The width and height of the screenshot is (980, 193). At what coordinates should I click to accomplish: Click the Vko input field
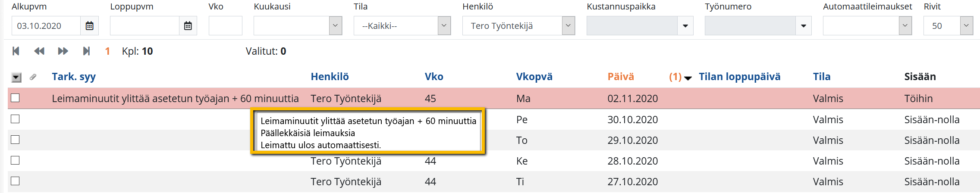[x=225, y=26]
